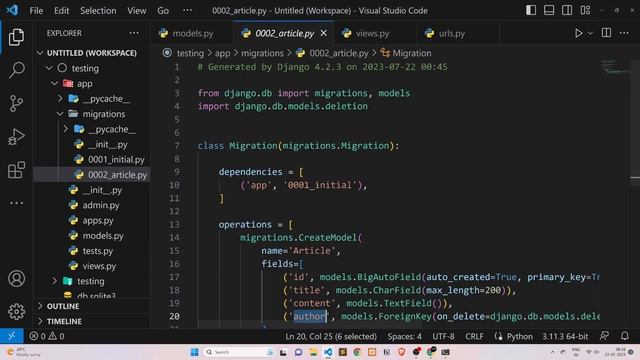Open the File menu
Image resolution: width=640 pixels, height=360 pixels.
point(36,11)
